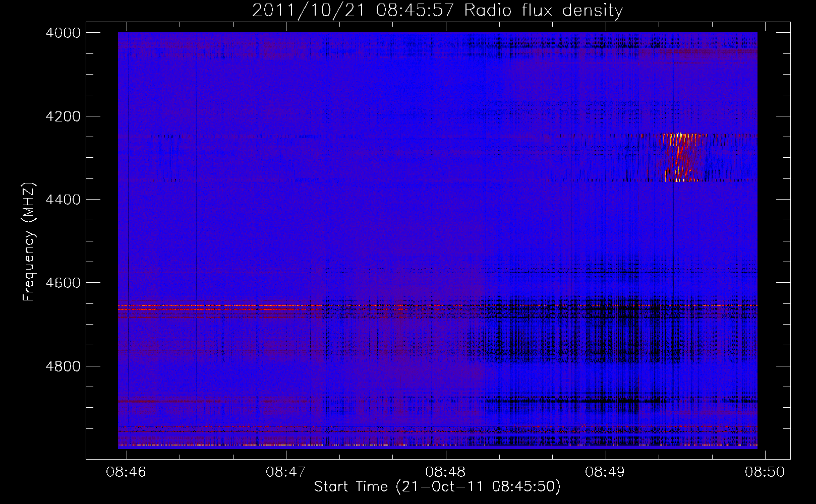
Task: Click the plot title '2011/10/21 08:45:57 Radio flux density'
Action: click(437, 10)
